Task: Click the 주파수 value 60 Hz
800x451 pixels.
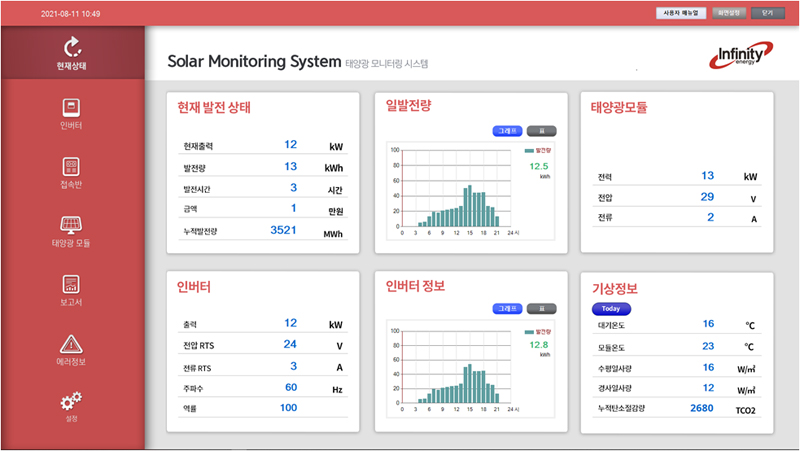Action: (x=291, y=388)
